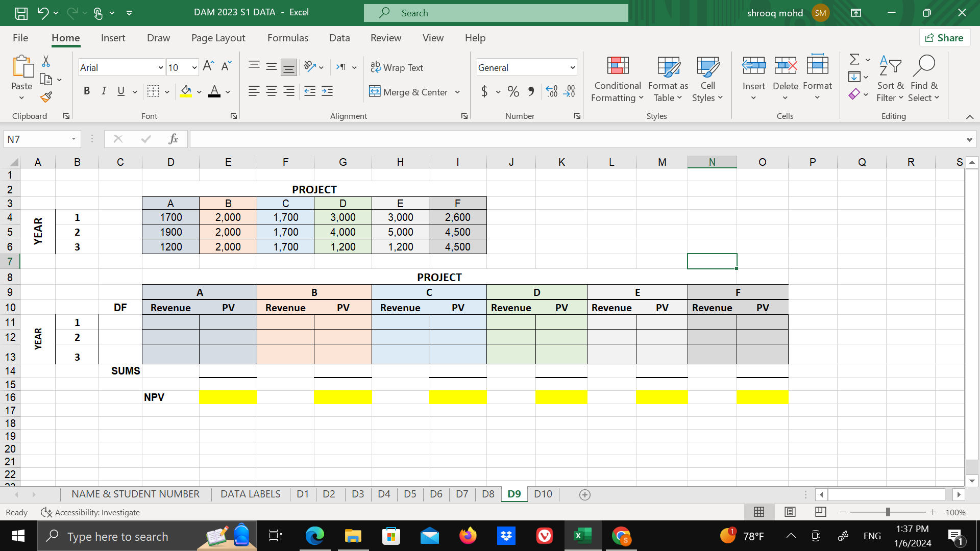Image resolution: width=980 pixels, height=551 pixels.
Task: Click the Increase Decimal icon
Action: click(552, 91)
